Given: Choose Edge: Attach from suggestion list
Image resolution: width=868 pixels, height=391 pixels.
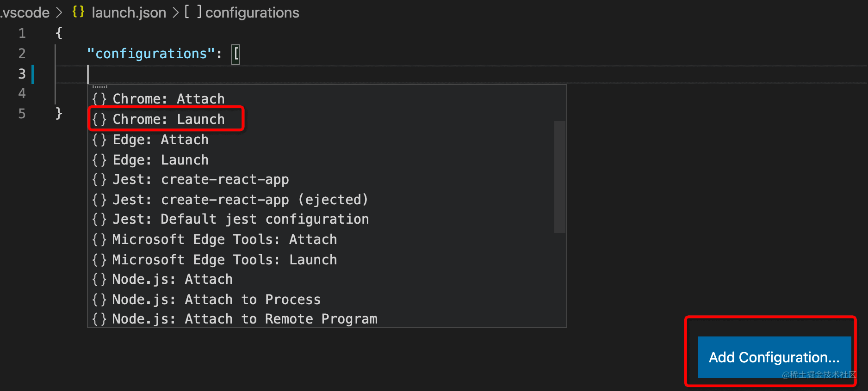Looking at the screenshot, I should [161, 140].
